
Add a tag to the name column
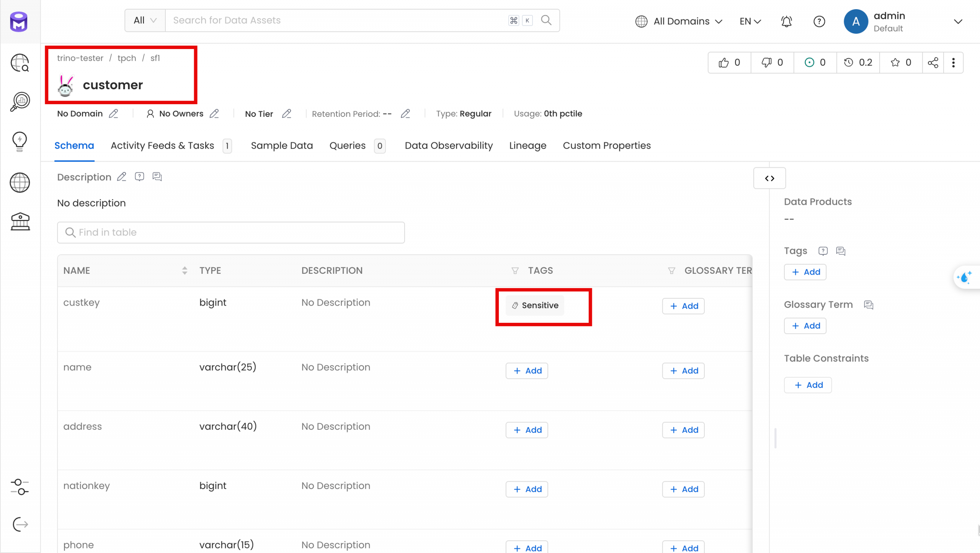click(x=527, y=371)
